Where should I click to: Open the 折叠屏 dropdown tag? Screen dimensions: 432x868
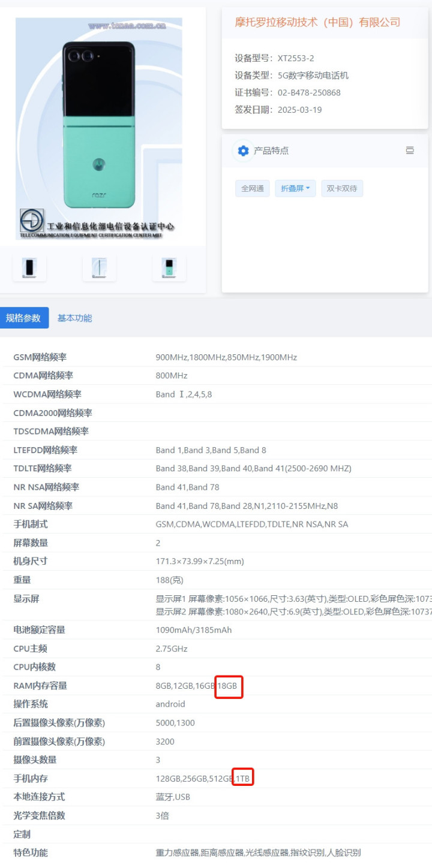pyautogui.click(x=296, y=188)
